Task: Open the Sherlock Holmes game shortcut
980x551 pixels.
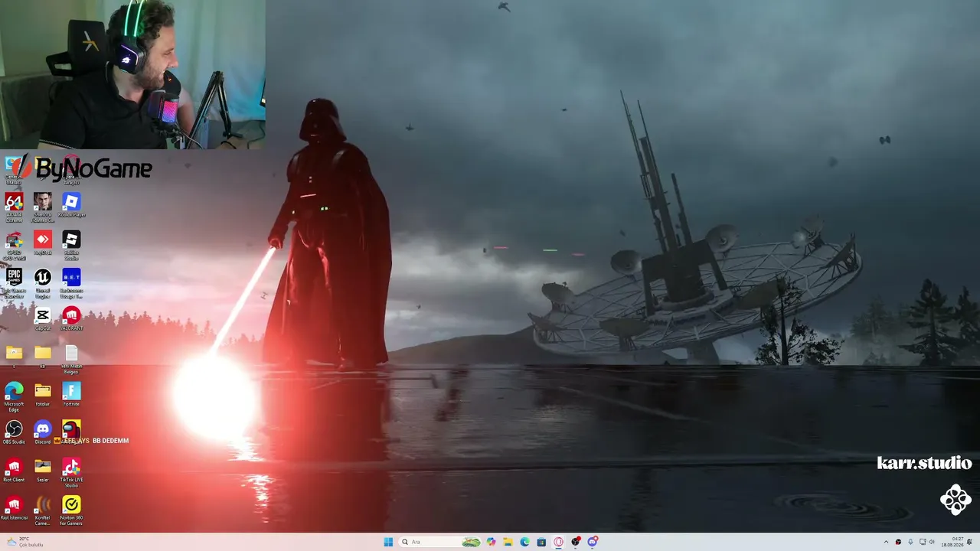Action: tap(43, 205)
